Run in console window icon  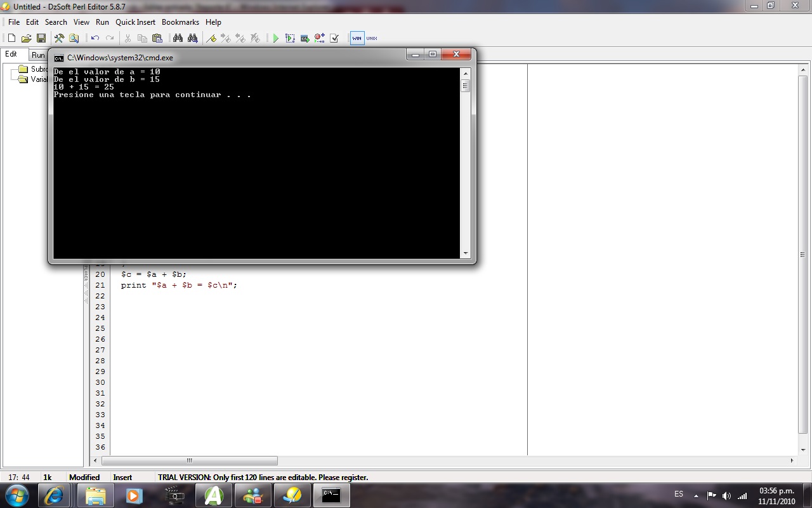[x=304, y=38]
